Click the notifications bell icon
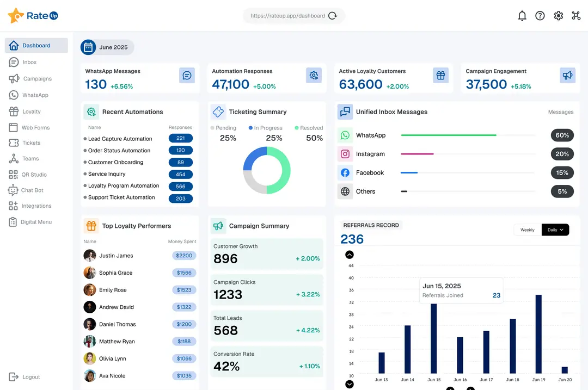 click(x=522, y=15)
